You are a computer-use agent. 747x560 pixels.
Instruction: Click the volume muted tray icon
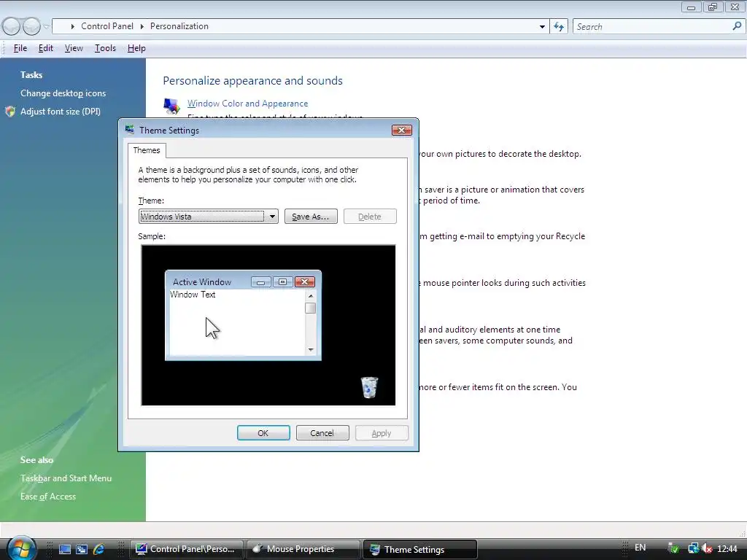point(707,548)
